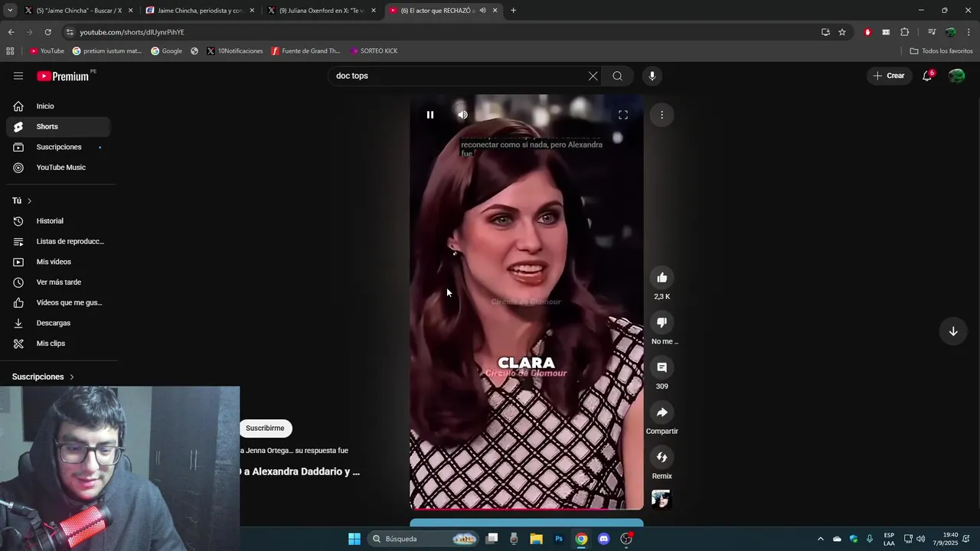Open a new browser tab
Image resolution: width=980 pixels, height=551 pixels.
pos(513,11)
